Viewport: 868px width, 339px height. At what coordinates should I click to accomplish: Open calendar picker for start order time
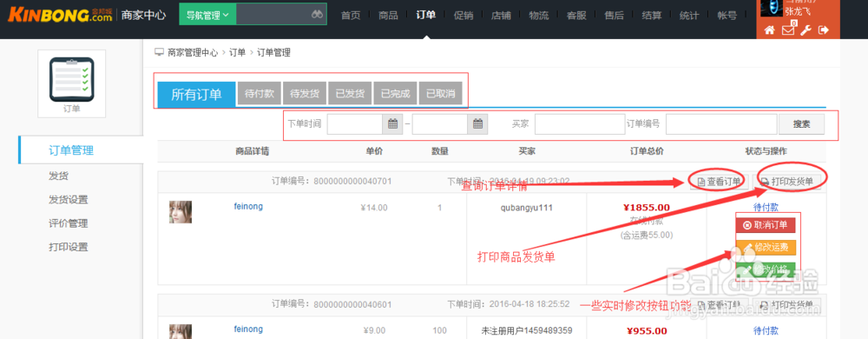[392, 124]
